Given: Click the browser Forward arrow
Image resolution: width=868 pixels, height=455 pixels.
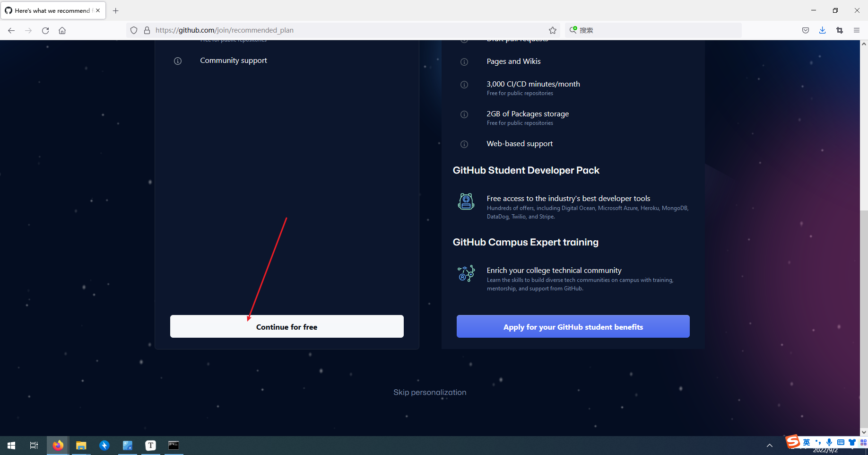Looking at the screenshot, I should [28, 30].
